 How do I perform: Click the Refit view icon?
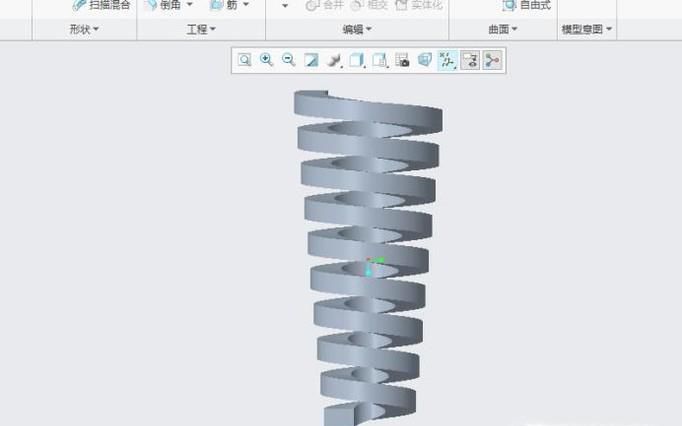click(x=244, y=60)
